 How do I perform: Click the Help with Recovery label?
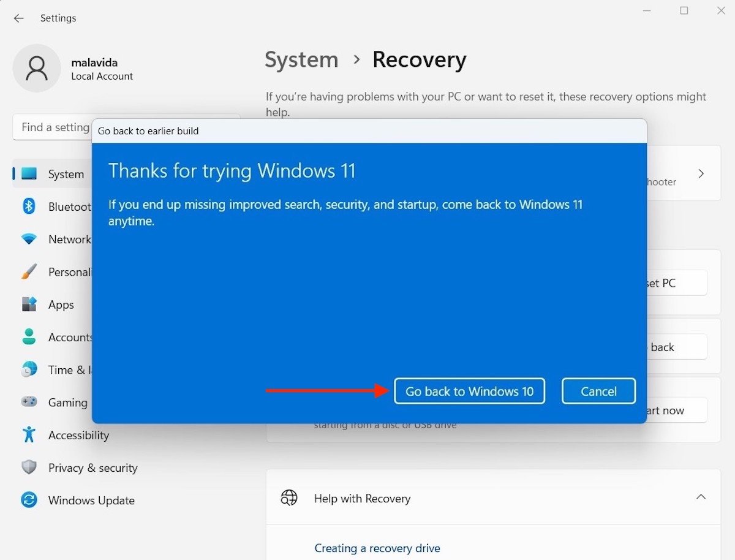tap(362, 498)
